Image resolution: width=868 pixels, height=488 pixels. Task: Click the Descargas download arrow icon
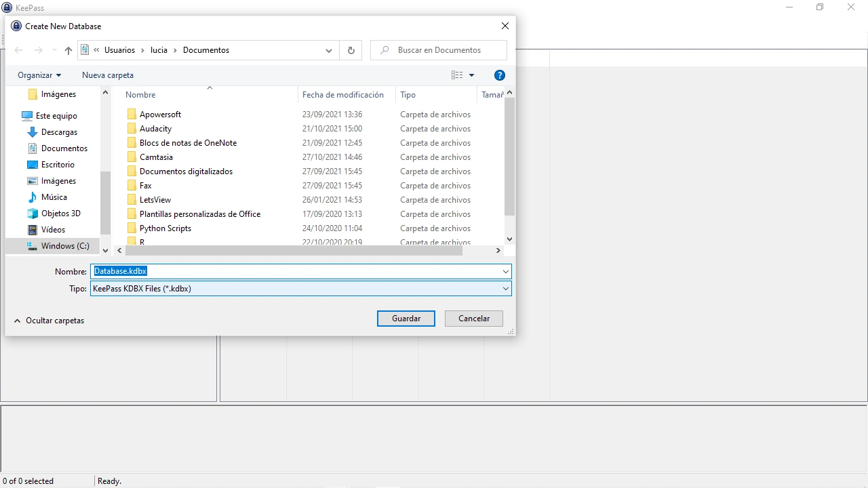33,132
